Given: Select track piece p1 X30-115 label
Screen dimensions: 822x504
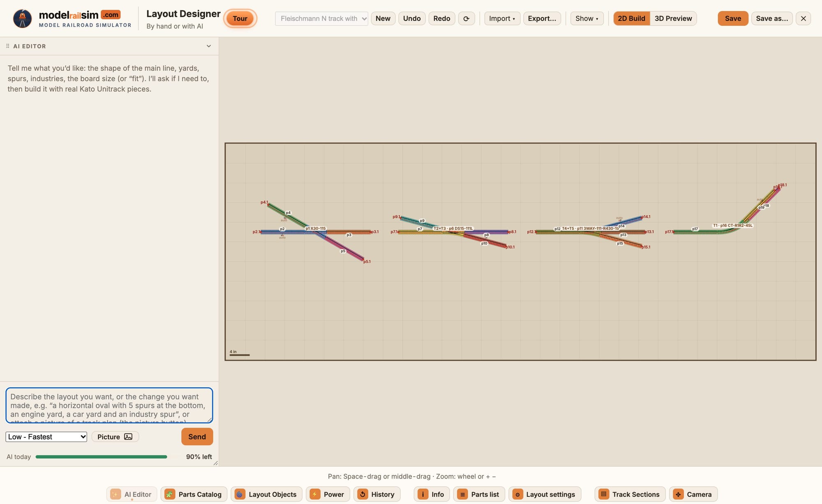Looking at the screenshot, I should click(316, 228).
